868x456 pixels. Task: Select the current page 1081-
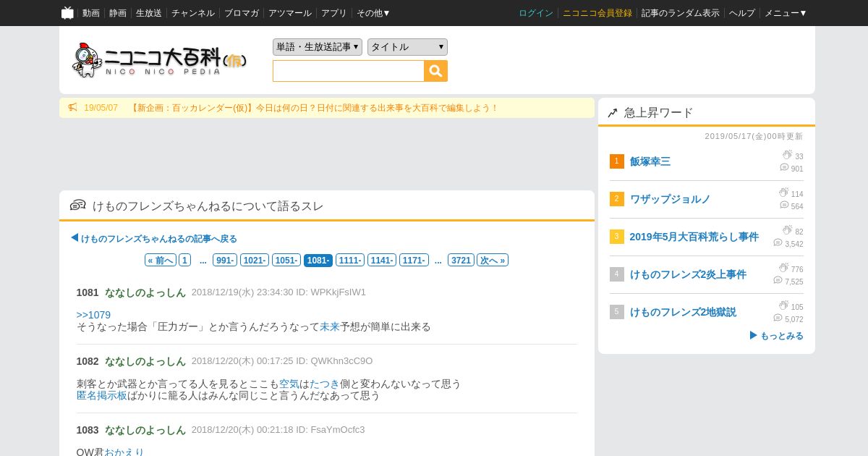pyautogui.click(x=318, y=261)
